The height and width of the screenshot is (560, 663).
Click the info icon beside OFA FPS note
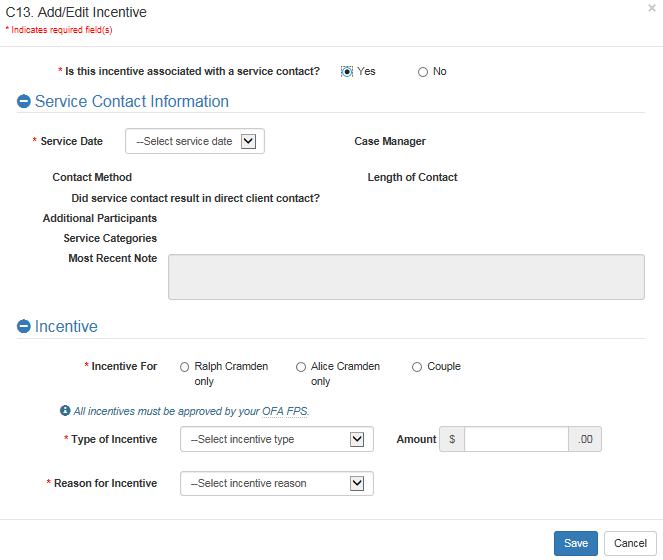[x=65, y=411]
